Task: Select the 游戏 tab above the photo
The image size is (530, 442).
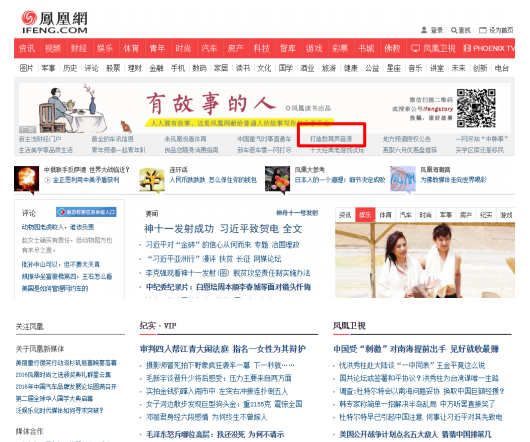Action: pyautogui.click(x=506, y=215)
